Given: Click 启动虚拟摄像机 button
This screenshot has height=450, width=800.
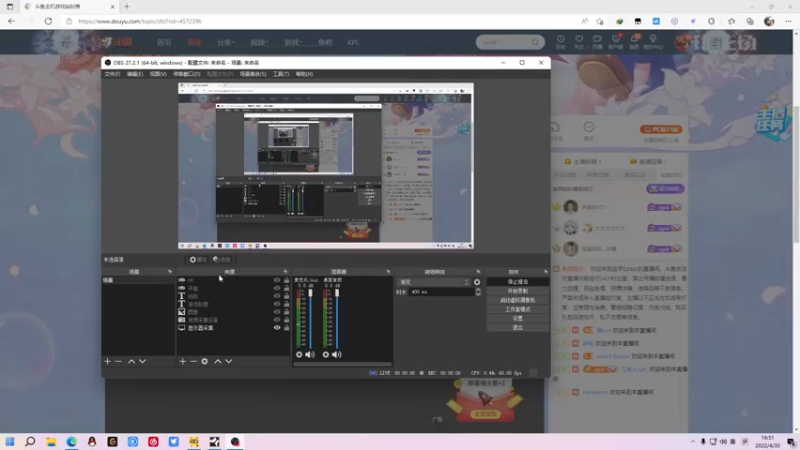Looking at the screenshot, I should pyautogui.click(x=517, y=300).
